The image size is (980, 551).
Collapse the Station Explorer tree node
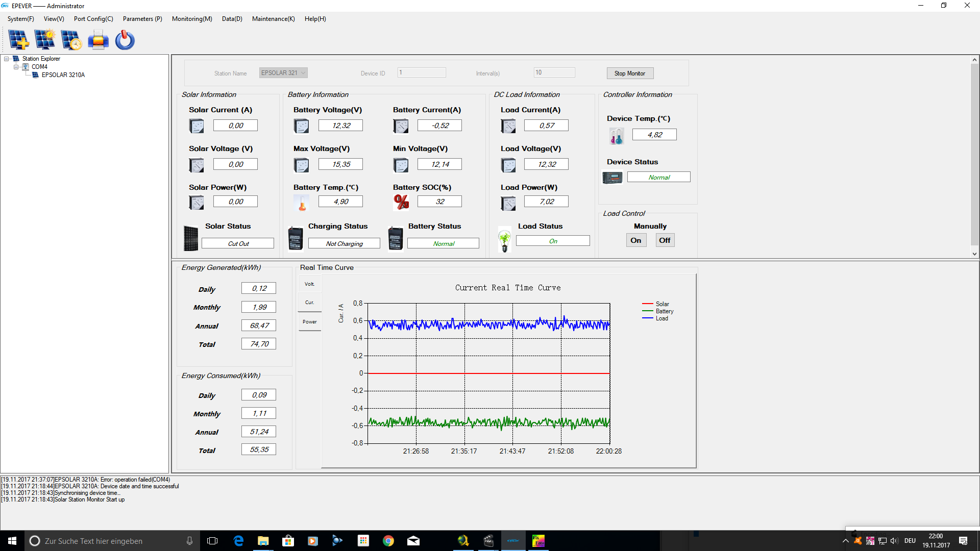[7, 59]
